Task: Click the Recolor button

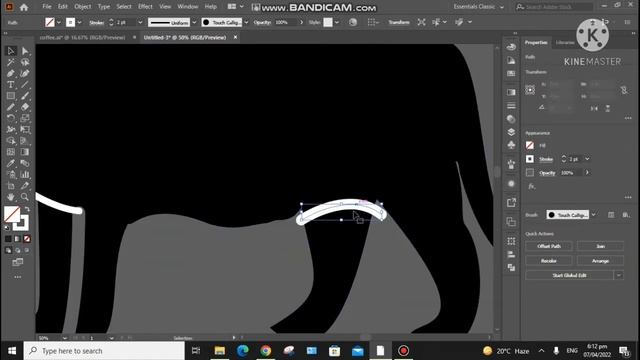Action: (x=549, y=260)
